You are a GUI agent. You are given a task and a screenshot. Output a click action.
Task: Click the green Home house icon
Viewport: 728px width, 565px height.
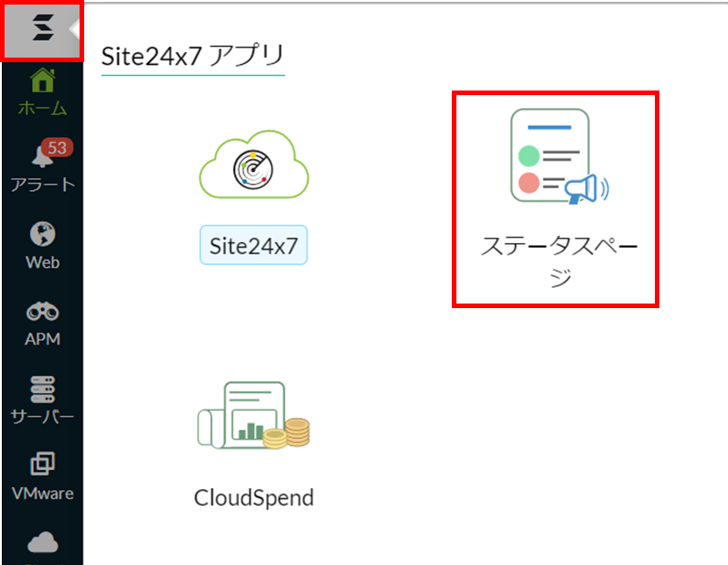42,80
